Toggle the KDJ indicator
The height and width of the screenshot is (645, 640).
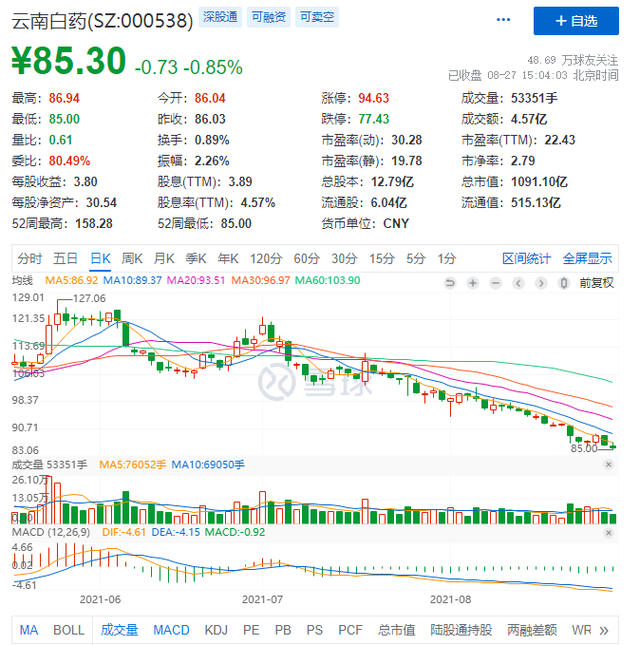pyautogui.click(x=216, y=630)
